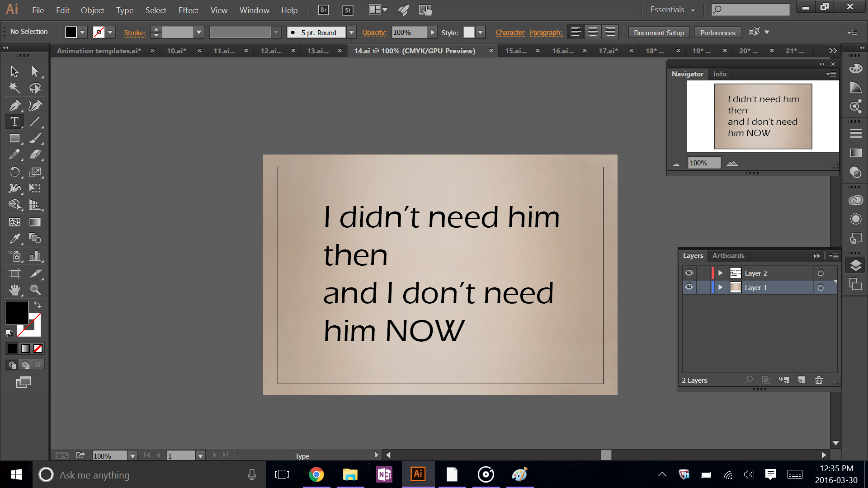Open the Opacity dropdown arrow
This screenshot has width=868, height=488.
pos(433,33)
